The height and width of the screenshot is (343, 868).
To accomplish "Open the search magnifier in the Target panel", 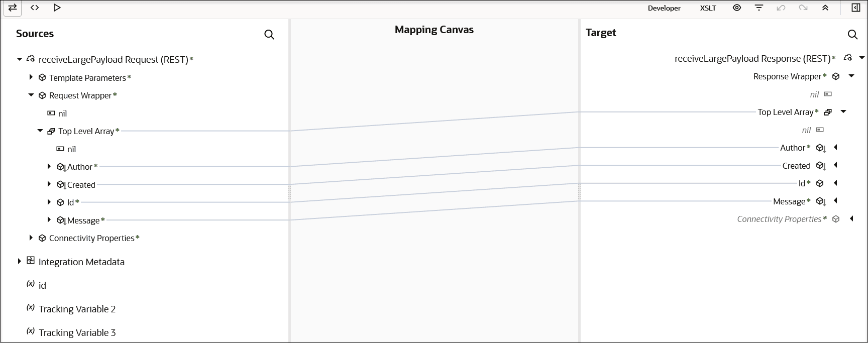I will coord(852,34).
